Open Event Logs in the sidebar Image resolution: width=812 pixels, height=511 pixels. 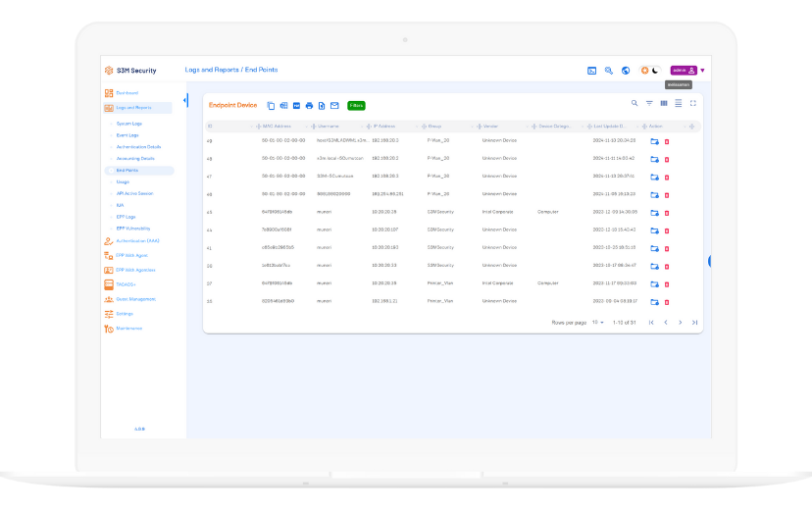click(x=127, y=135)
